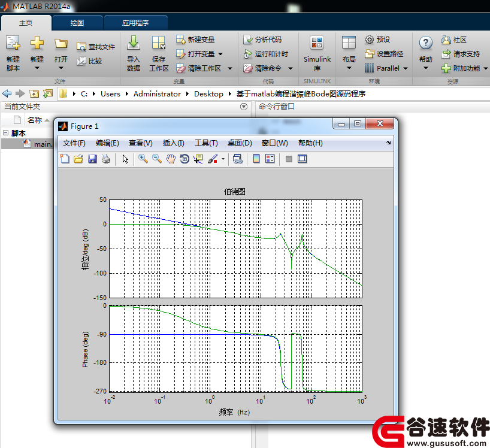Open the 编辑(E) menu in Figure 1

[107, 143]
